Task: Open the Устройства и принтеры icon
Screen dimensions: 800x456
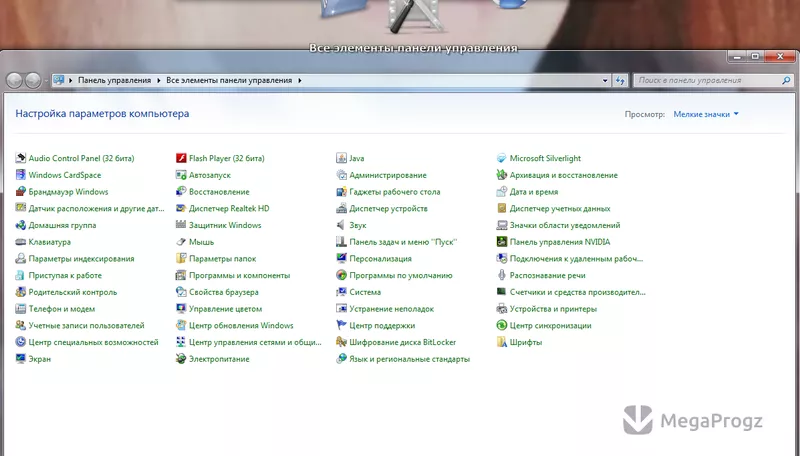Action: [502, 309]
